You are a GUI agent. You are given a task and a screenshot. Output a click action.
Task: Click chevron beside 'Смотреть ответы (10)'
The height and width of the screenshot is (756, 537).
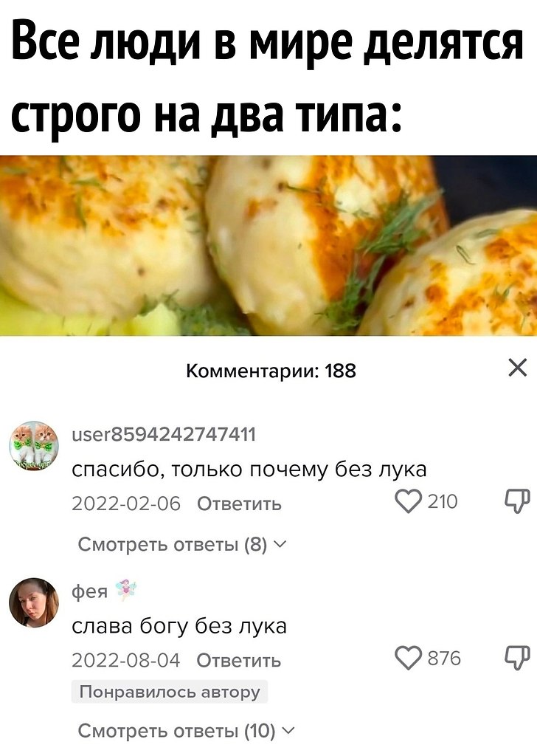288,731
